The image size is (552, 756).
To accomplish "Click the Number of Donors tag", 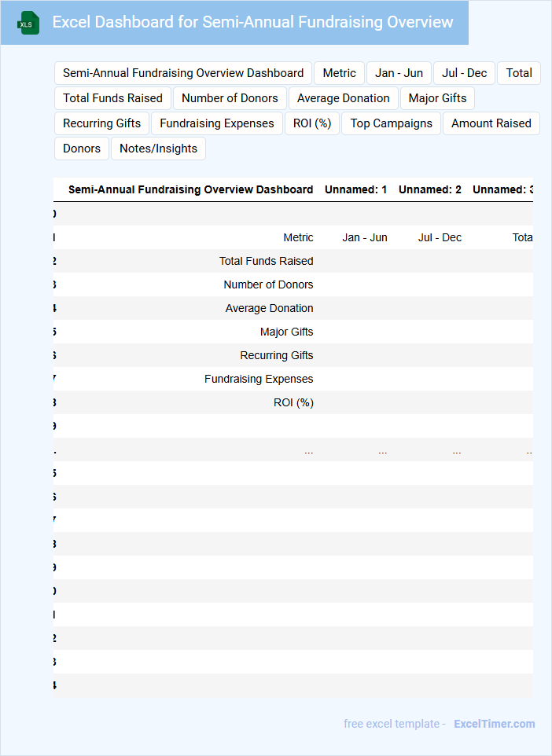I will (x=230, y=98).
